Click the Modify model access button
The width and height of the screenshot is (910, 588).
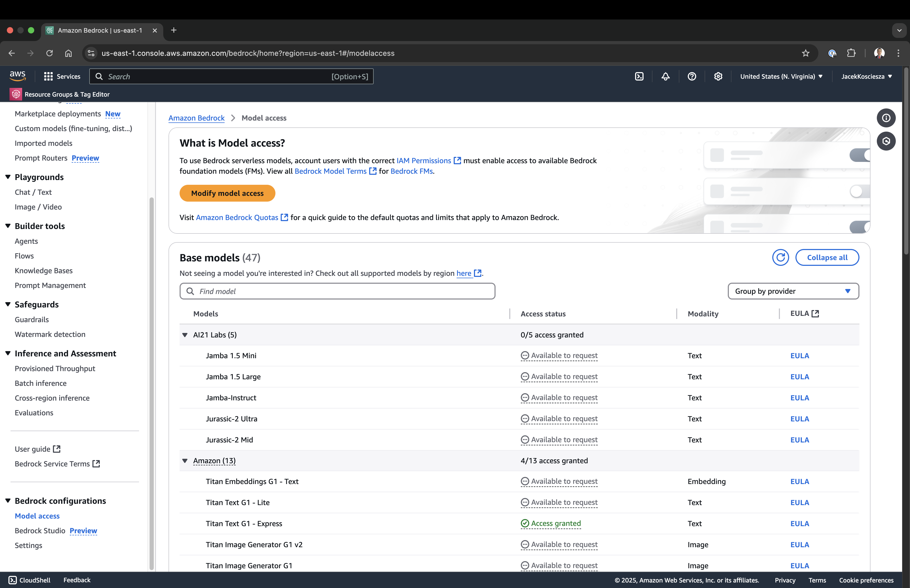227,193
